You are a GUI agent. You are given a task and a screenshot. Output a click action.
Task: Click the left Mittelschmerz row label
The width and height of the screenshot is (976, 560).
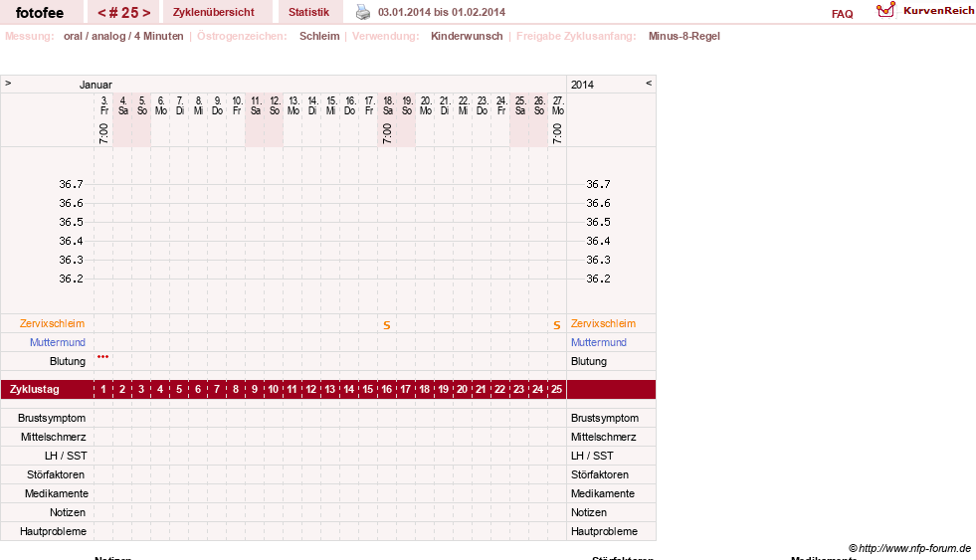pos(53,437)
